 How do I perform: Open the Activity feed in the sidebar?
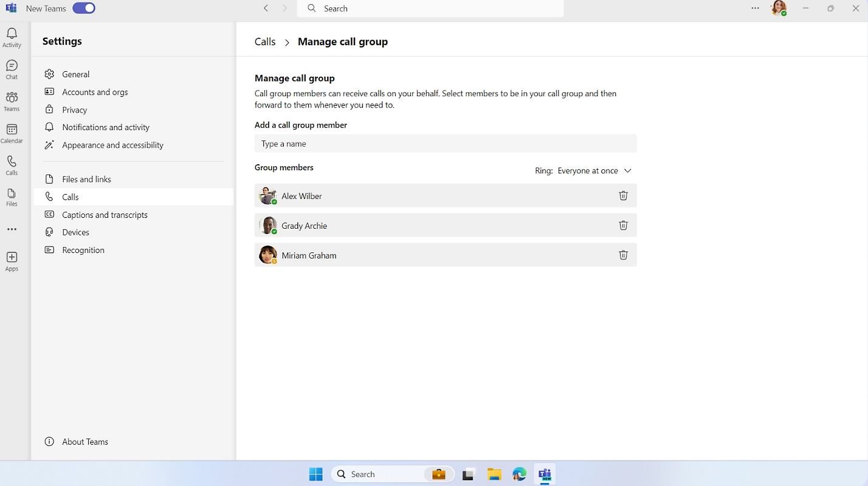[x=12, y=38]
